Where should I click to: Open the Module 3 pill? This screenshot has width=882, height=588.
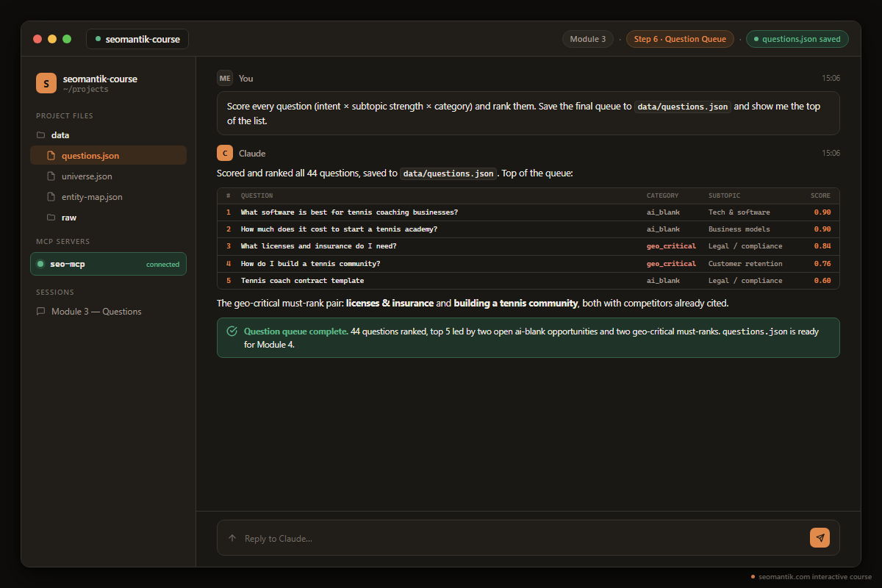coord(588,39)
